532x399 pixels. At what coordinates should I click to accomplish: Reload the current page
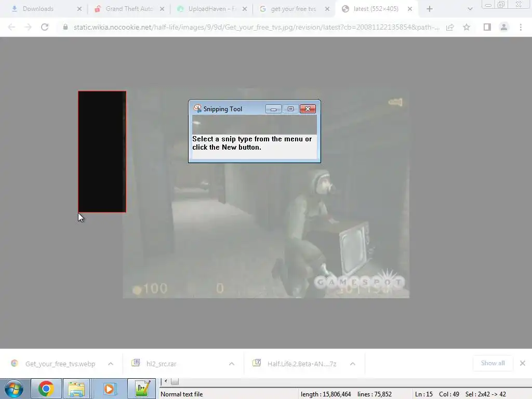45,27
